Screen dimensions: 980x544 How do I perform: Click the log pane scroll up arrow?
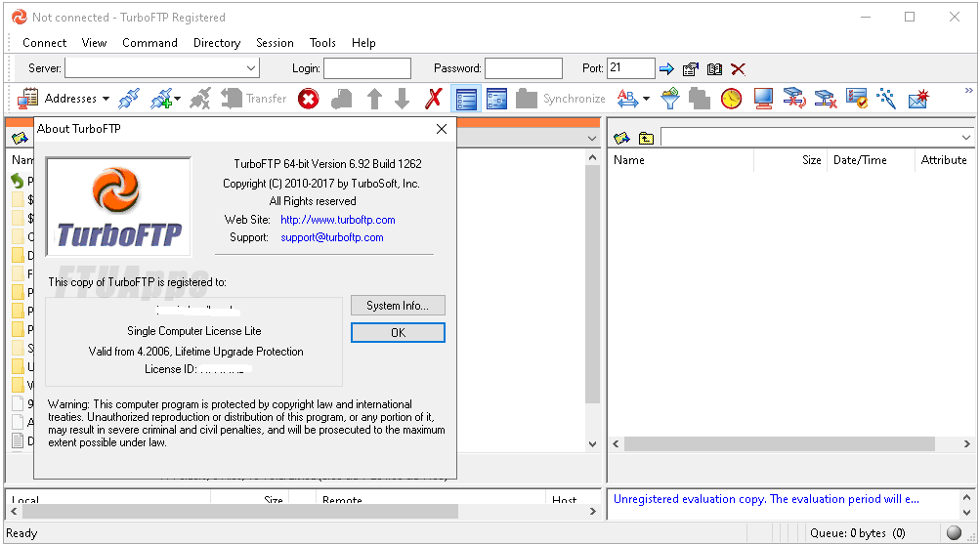pyautogui.click(x=967, y=498)
